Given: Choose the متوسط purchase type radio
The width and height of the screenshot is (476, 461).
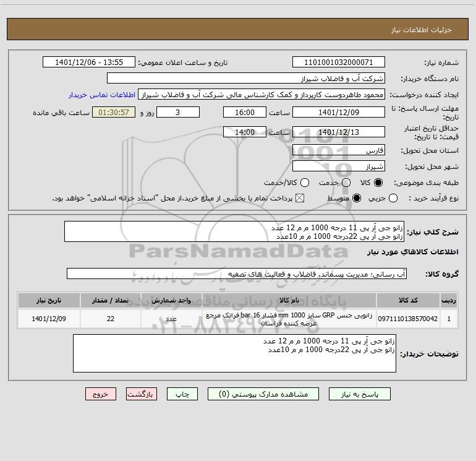Looking at the screenshot, I should coord(357,198).
